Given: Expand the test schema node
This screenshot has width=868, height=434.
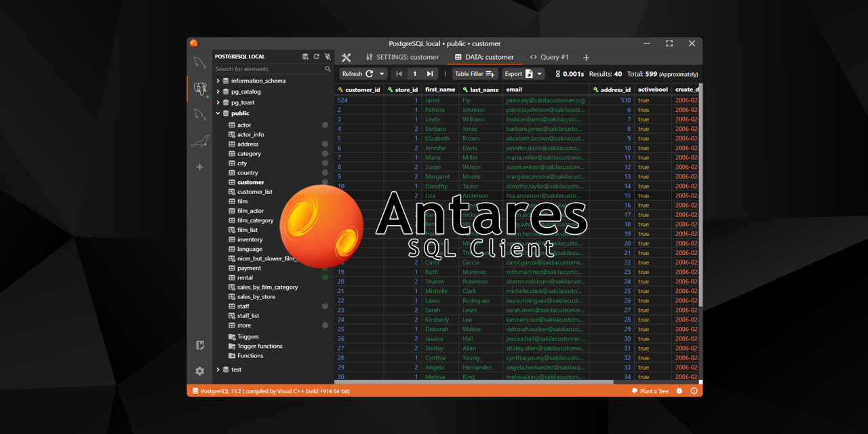Looking at the screenshot, I should click(218, 370).
